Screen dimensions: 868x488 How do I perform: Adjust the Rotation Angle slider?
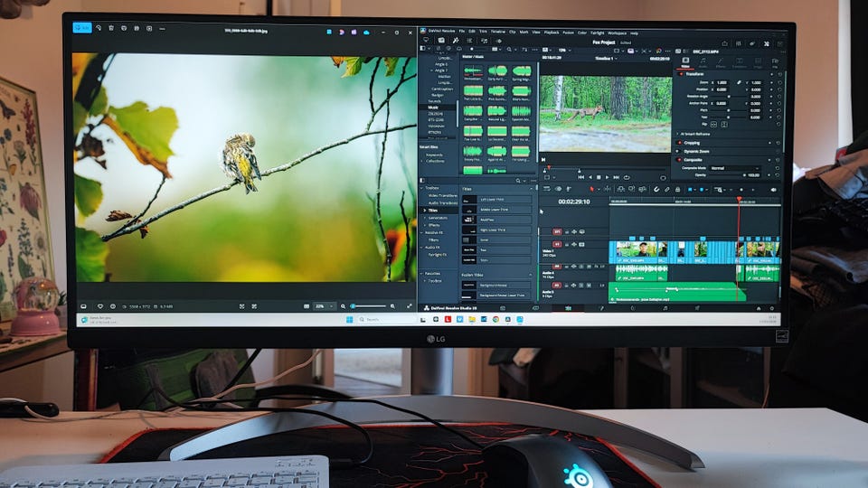click(729, 97)
